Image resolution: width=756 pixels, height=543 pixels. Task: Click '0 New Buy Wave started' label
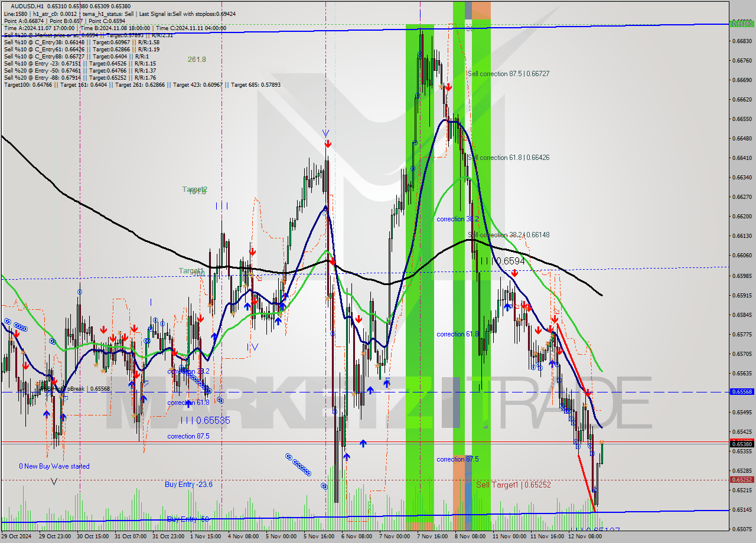click(x=54, y=466)
